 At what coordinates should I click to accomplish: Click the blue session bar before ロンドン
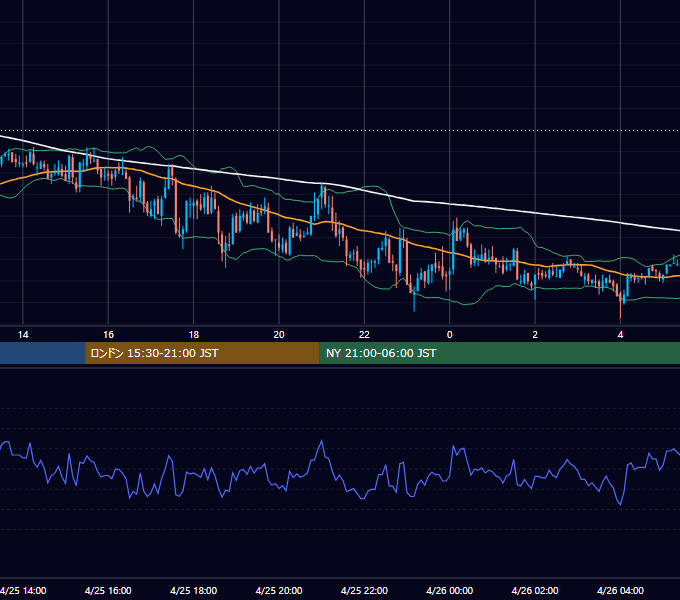click(42, 353)
